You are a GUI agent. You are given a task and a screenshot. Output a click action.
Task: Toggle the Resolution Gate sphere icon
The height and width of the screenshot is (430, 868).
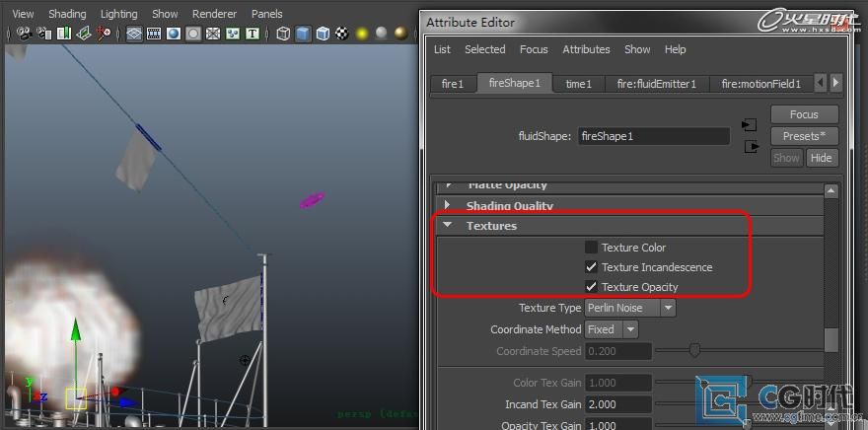point(174,34)
